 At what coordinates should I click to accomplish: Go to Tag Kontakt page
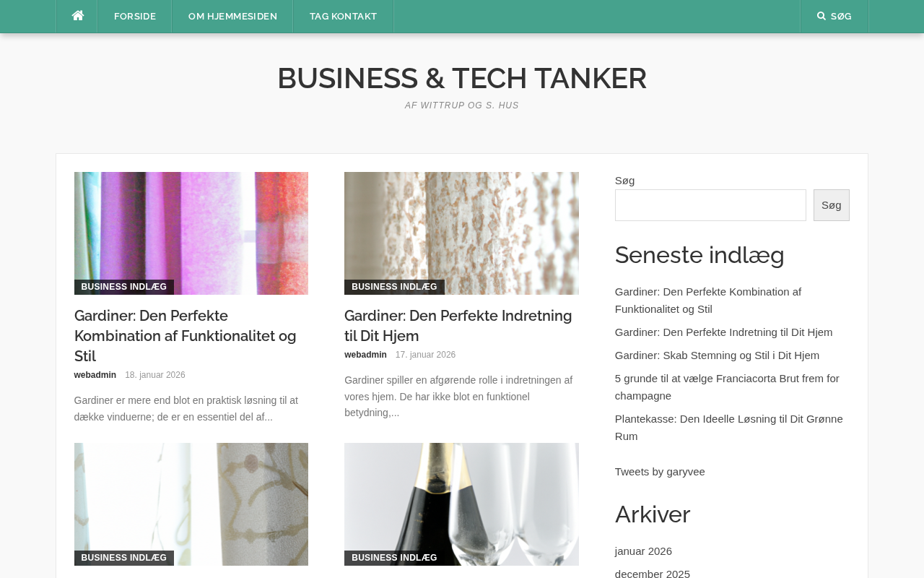click(343, 16)
